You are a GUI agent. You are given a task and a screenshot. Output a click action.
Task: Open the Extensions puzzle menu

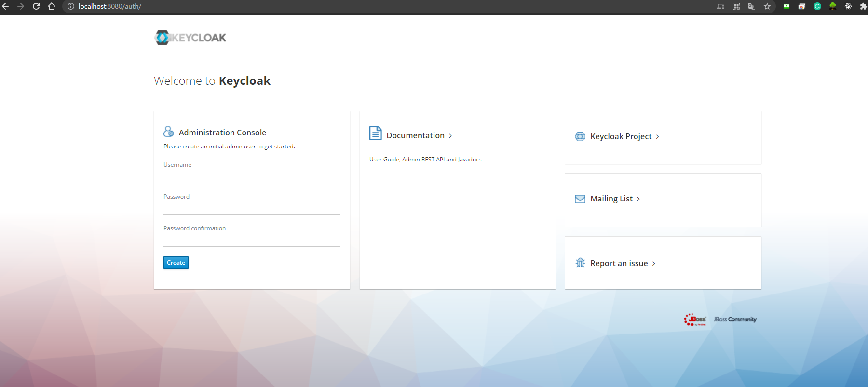pyautogui.click(x=863, y=6)
